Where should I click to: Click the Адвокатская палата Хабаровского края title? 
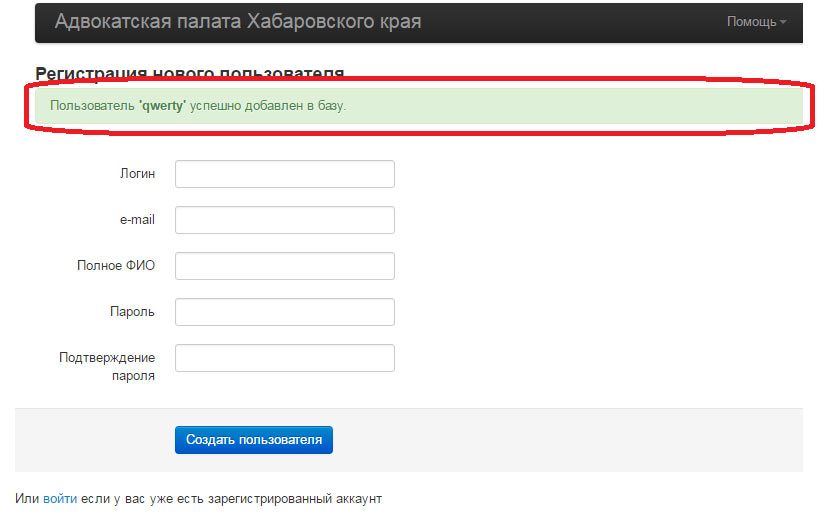(238, 22)
